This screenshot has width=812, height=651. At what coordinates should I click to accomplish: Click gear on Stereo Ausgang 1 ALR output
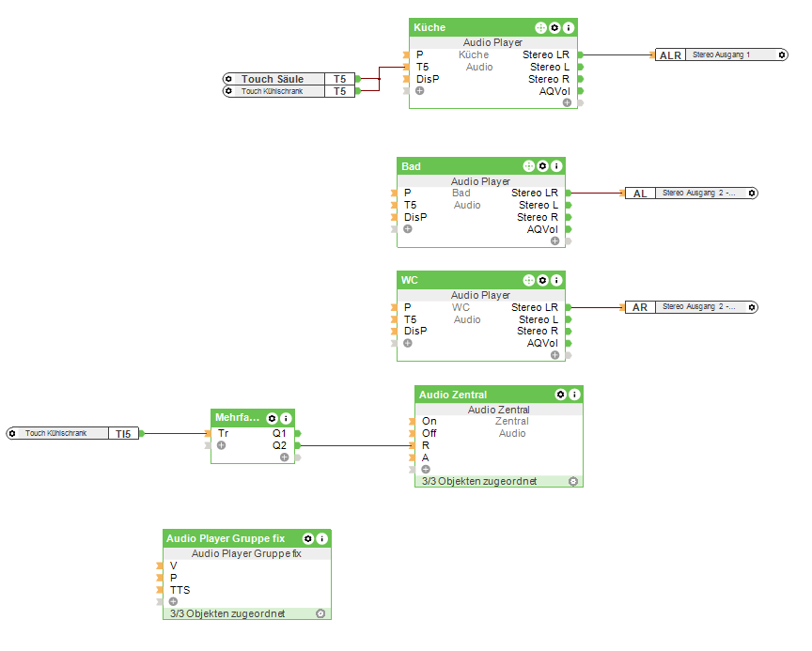782,54
